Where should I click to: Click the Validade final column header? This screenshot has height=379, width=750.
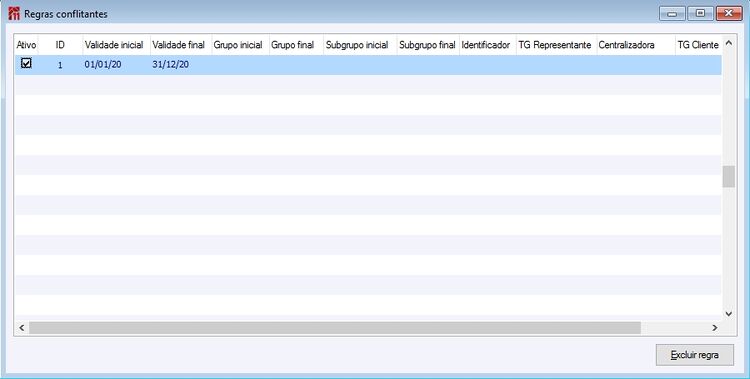[x=181, y=45]
